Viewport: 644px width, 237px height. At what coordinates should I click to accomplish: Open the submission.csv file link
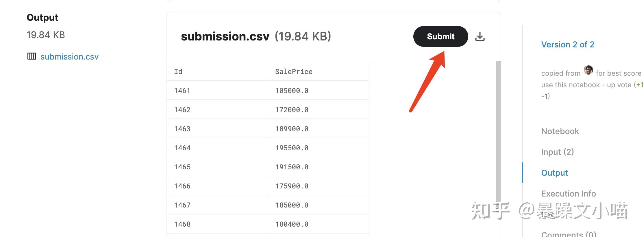[69, 57]
